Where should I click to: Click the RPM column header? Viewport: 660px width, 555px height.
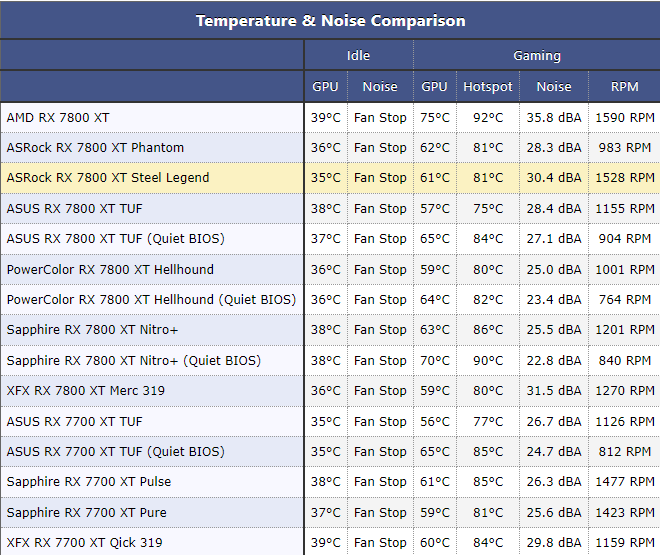pos(624,87)
